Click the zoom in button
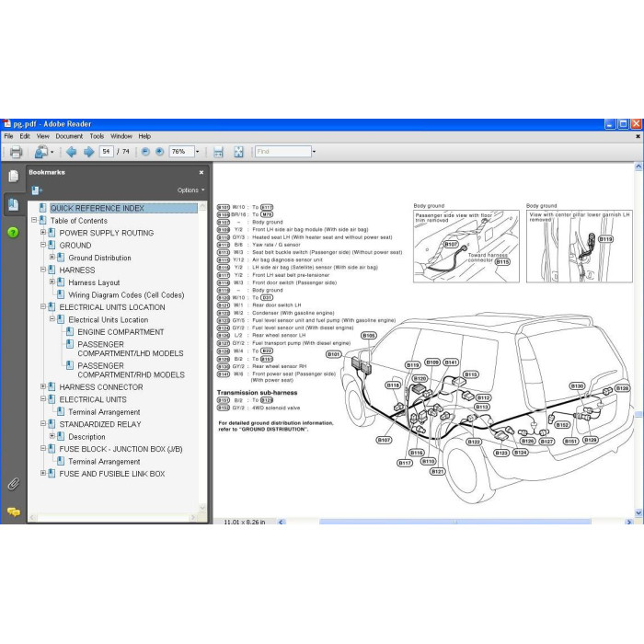The width and height of the screenshot is (644, 644). 160,152
